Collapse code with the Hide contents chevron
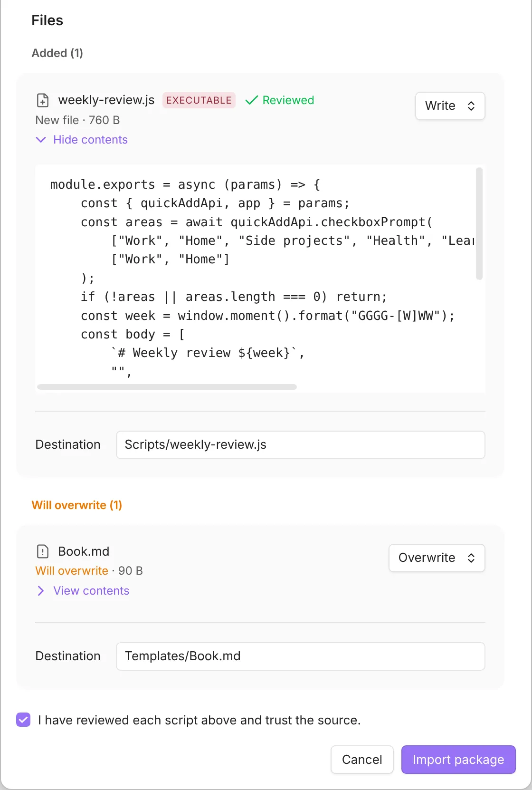The width and height of the screenshot is (532, 790). 41,140
